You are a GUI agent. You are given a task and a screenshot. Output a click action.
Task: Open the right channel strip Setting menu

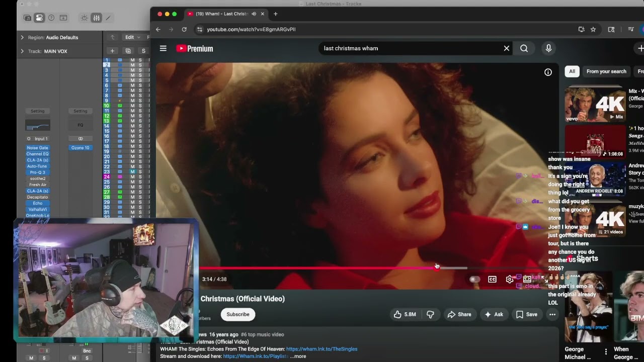click(80, 111)
